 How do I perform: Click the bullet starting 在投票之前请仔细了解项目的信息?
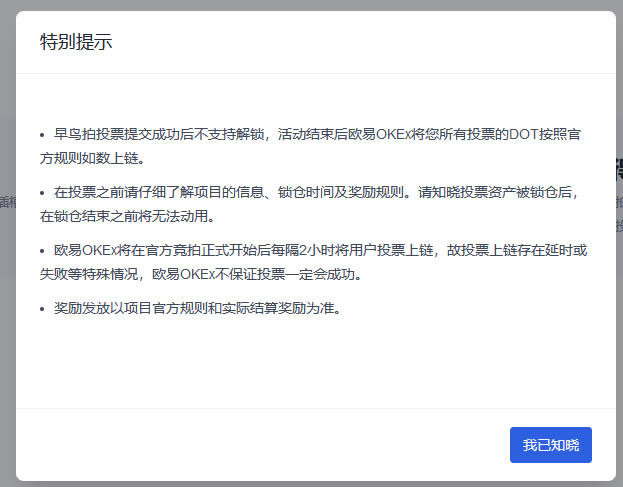pyautogui.click(x=310, y=204)
